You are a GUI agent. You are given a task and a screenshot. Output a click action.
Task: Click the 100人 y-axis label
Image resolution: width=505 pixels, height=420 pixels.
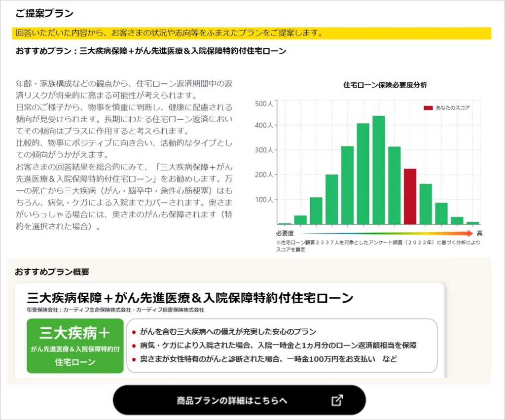264,200
